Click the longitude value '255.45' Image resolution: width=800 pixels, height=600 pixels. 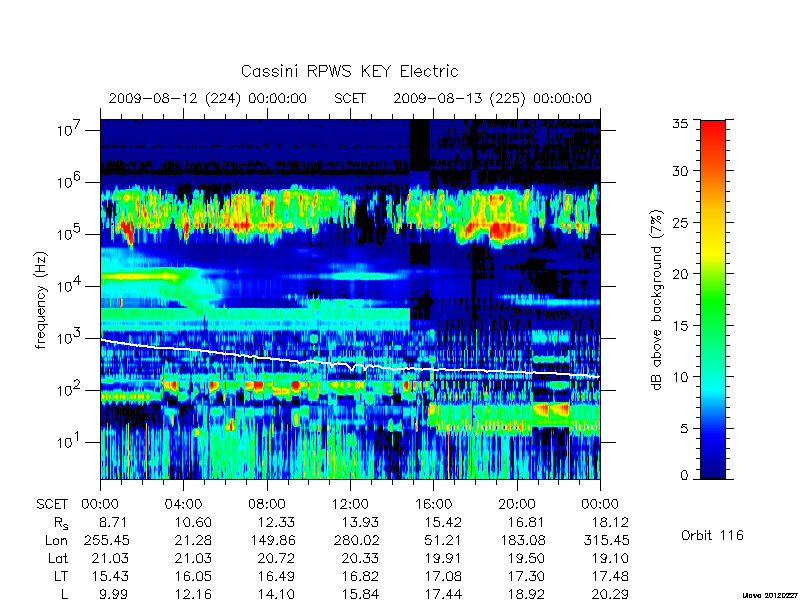[x=109, y=540]
